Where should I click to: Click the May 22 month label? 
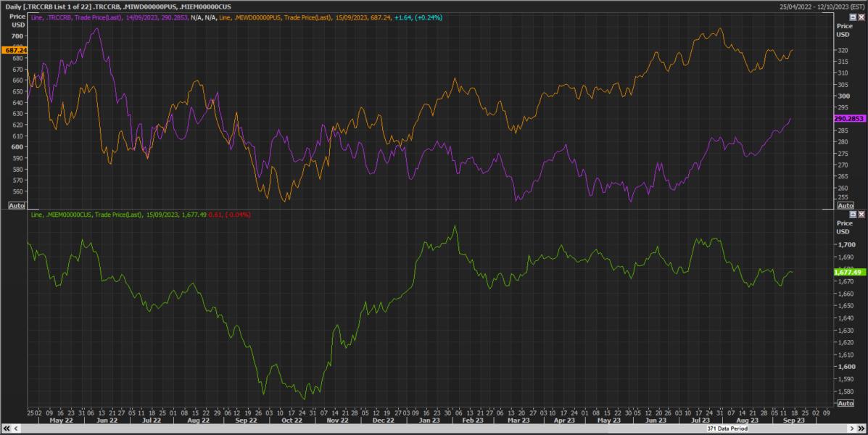point(61,420)
